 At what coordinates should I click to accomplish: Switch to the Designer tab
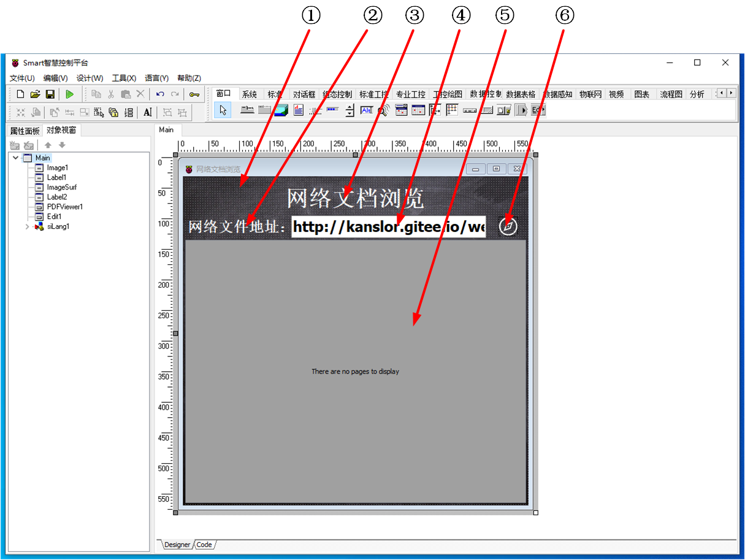pyautogui.click(x=177, y=545)
